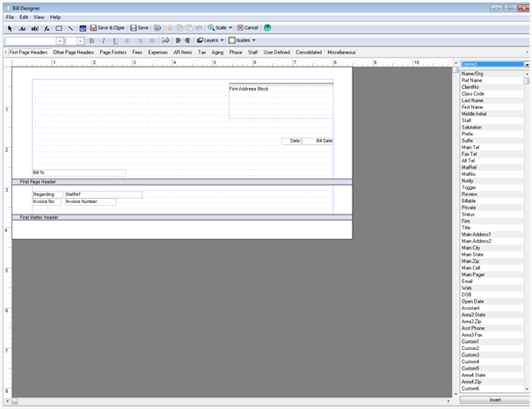Click the cut scissors icon

point(170,28)
